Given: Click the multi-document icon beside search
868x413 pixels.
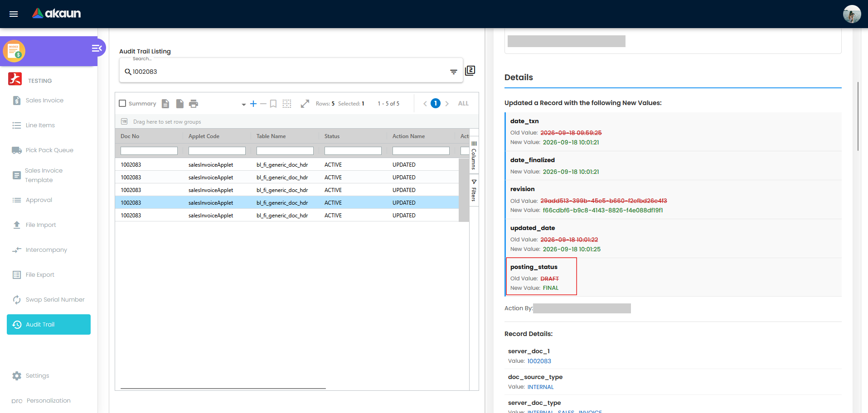Looking at the screenshot, I should 470,71.
